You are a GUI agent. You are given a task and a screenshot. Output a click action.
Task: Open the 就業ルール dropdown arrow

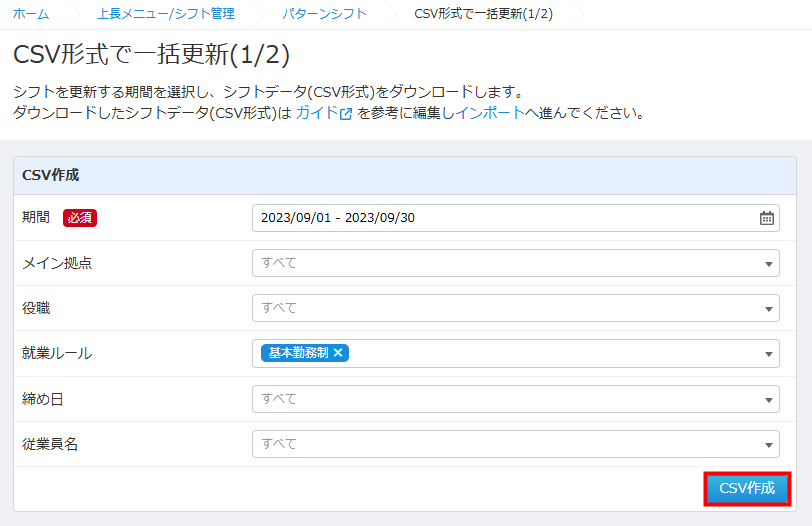pos(768,354)
